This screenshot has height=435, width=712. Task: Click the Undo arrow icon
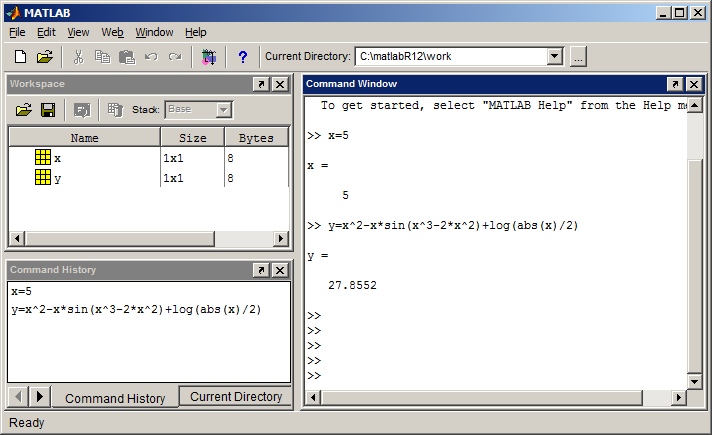tap(151, 57)
